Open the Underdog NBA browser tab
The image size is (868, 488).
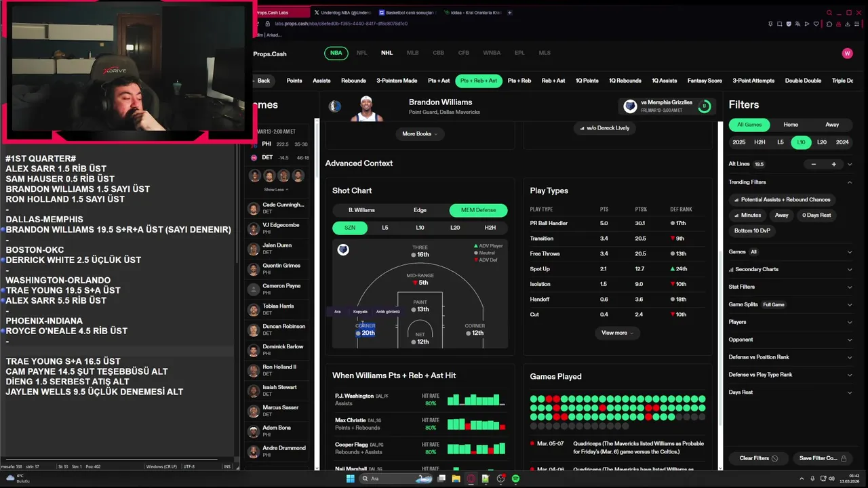[343, 12]
